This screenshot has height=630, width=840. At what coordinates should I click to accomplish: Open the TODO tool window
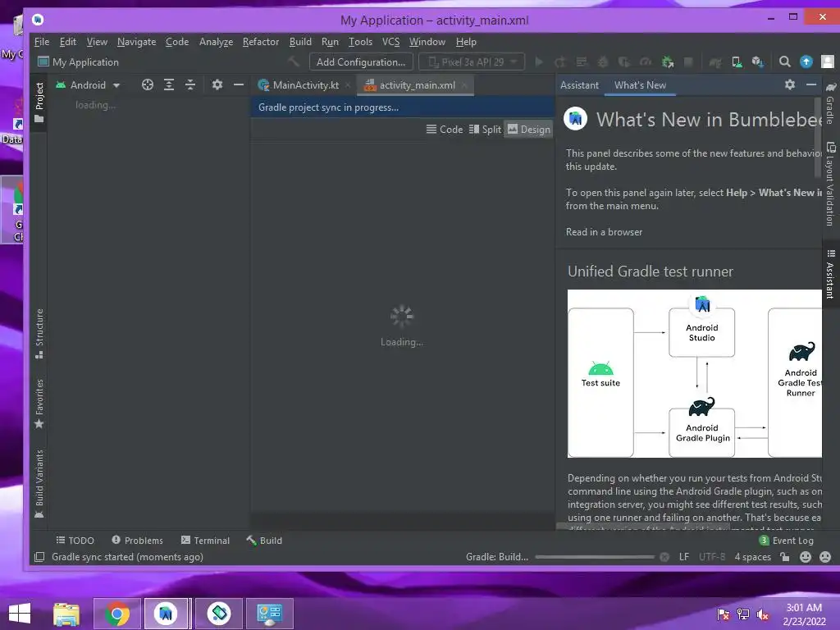75,541
